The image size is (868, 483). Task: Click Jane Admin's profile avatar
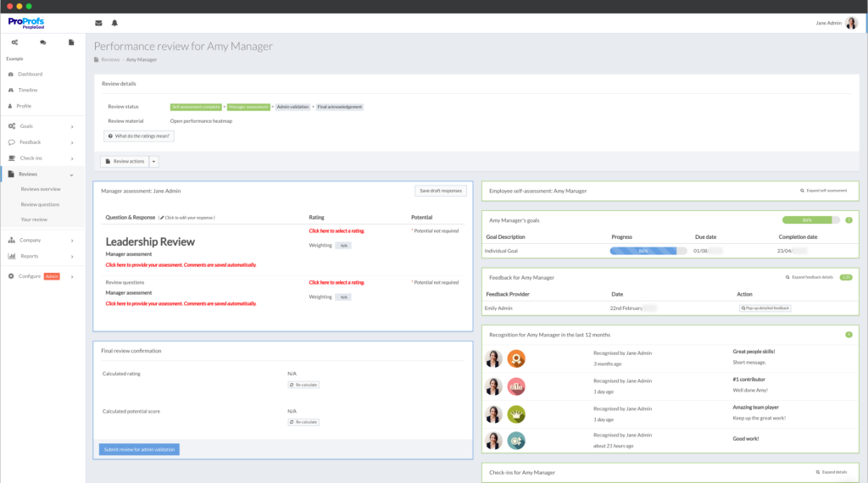pyautogui.click(x=851, y=23)
